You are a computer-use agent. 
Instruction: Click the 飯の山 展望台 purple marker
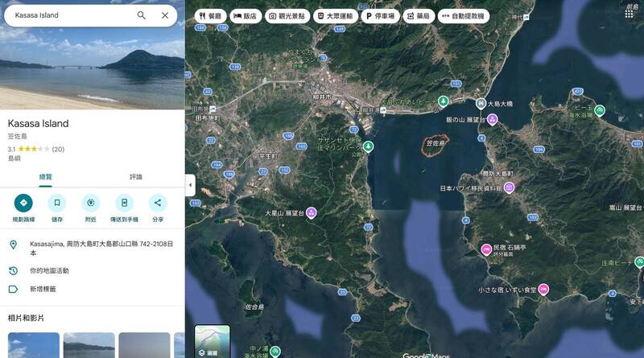point(492,120)
